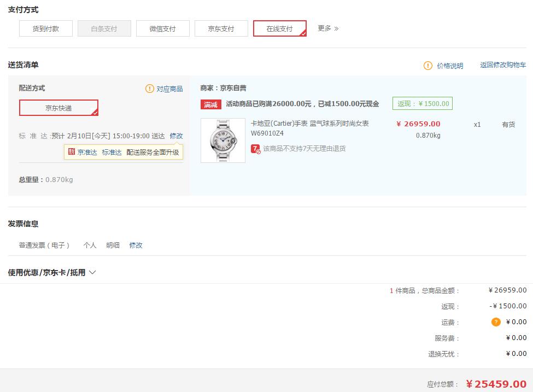Click 修改 for invoice information
The height and width of the screenshot is (392, 533).
(x=136, y=245)
